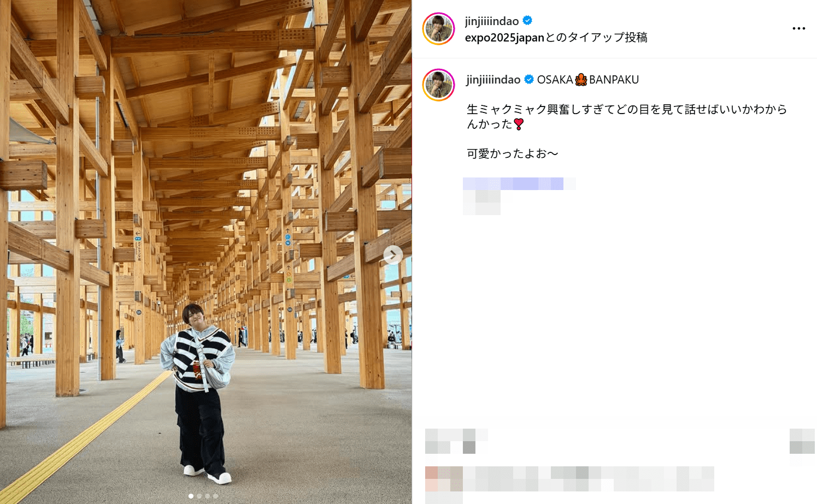This screenshot has height=504, width=817.
Task: Click the octopus emoji between OSAKA and BANPAKU
Action: [x=581, y=80]
